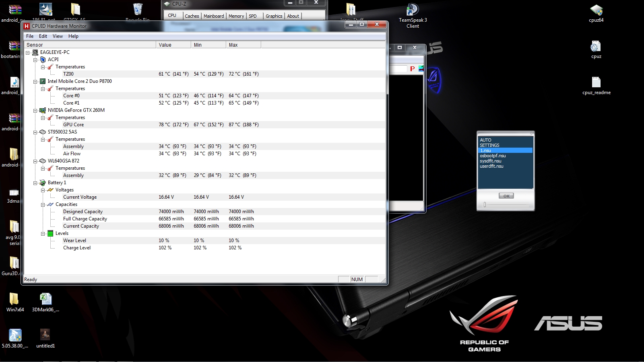
Task: Collapse the Intel Mobile Core 2 Duo node
Action: click(35, 82)
